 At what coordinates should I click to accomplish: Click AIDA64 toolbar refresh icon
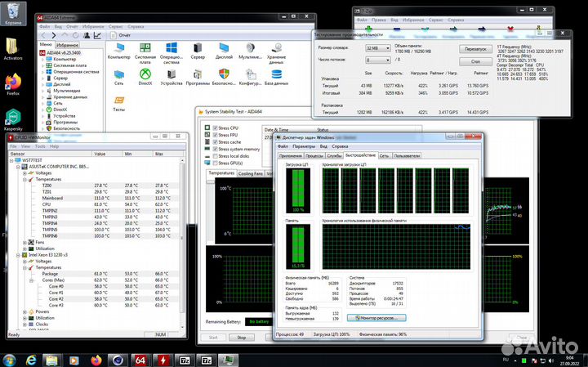click(75, 35)
